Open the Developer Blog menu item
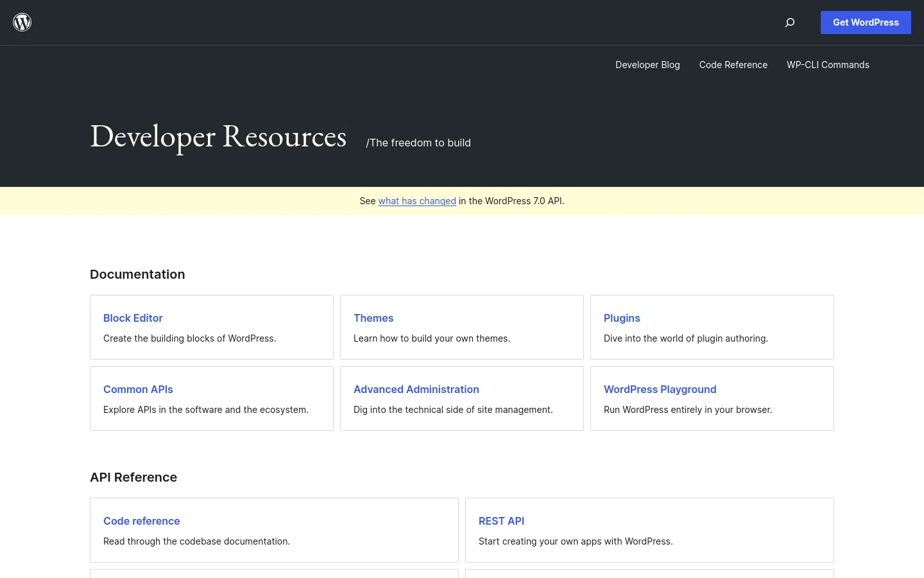This screenshot has height=578, width=924. 647,65
